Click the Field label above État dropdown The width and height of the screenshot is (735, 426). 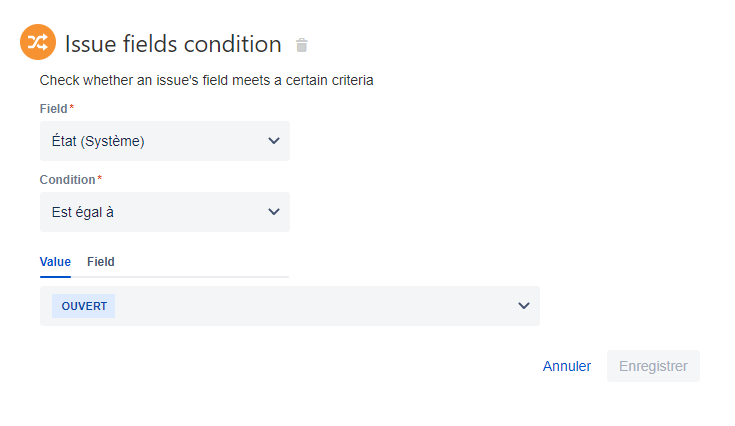[53, 109]
